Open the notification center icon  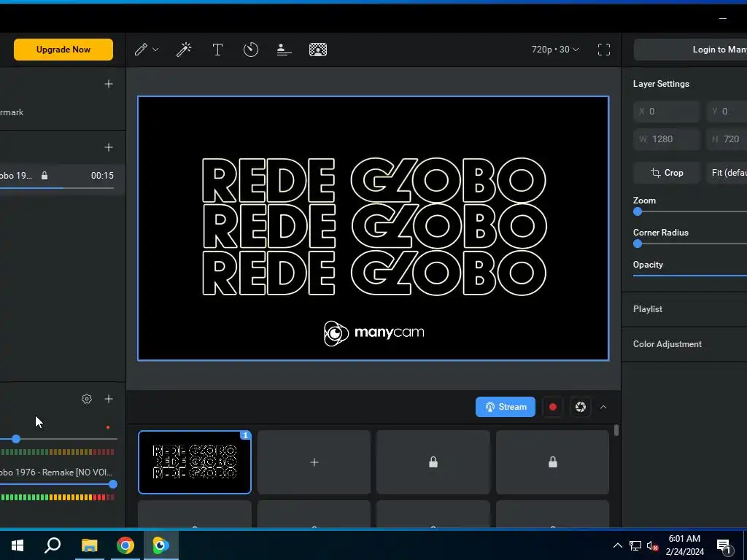click(724, 546)
